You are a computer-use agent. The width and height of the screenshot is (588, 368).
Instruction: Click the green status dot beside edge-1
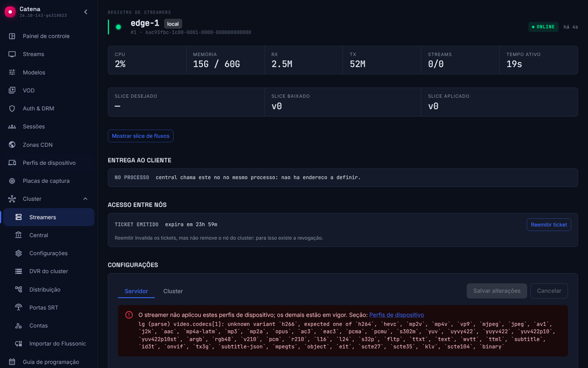tap(118, 27)
